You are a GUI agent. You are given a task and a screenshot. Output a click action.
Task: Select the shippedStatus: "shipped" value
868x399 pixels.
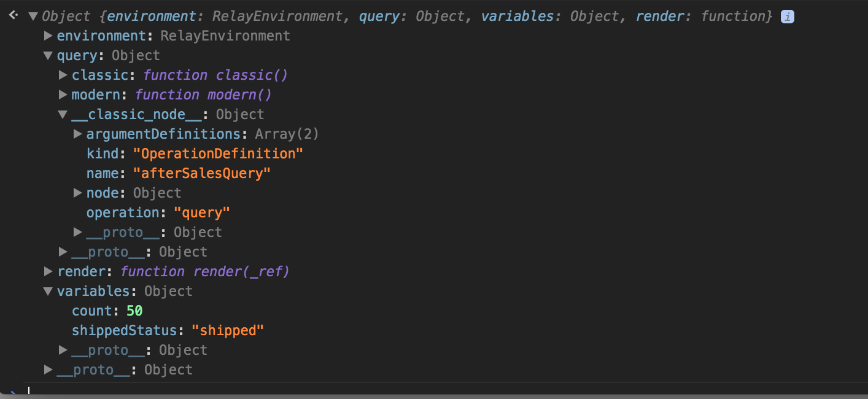[x=227, y=330]
